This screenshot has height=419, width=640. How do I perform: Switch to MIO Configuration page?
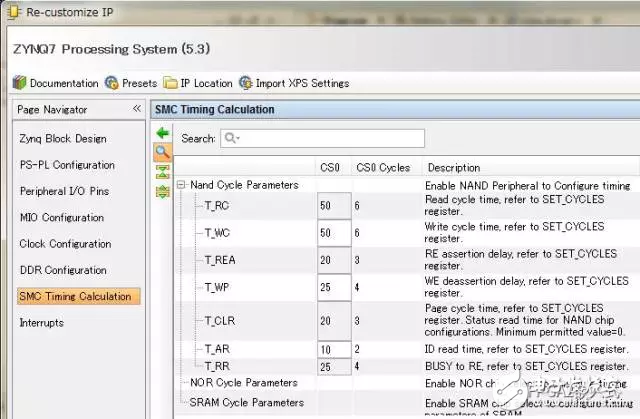(x=62, y=218)
